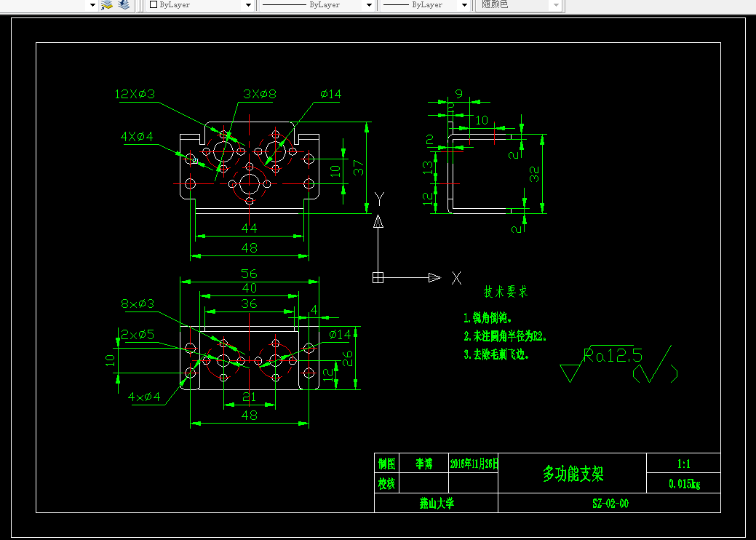Click the 制图 title block cell
Image resolution: width=756 pixels, height=540 pixels.
[x=386, y=464]
